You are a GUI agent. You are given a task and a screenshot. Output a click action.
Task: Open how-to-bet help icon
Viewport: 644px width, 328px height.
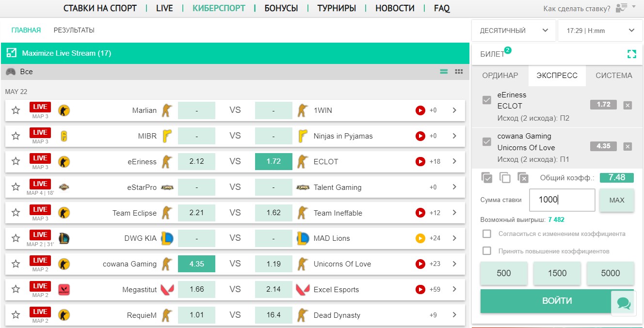[621, 8]
